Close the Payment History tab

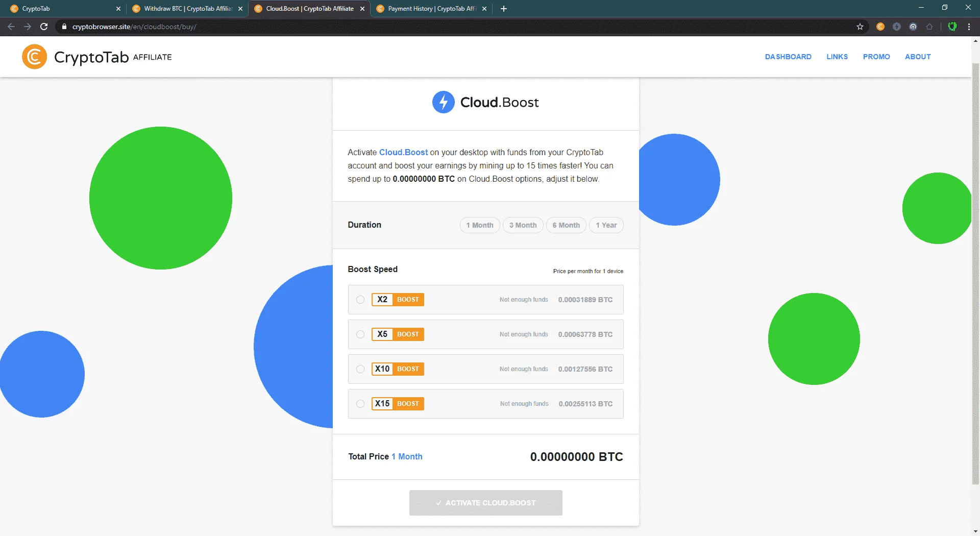tap(484, 9)
